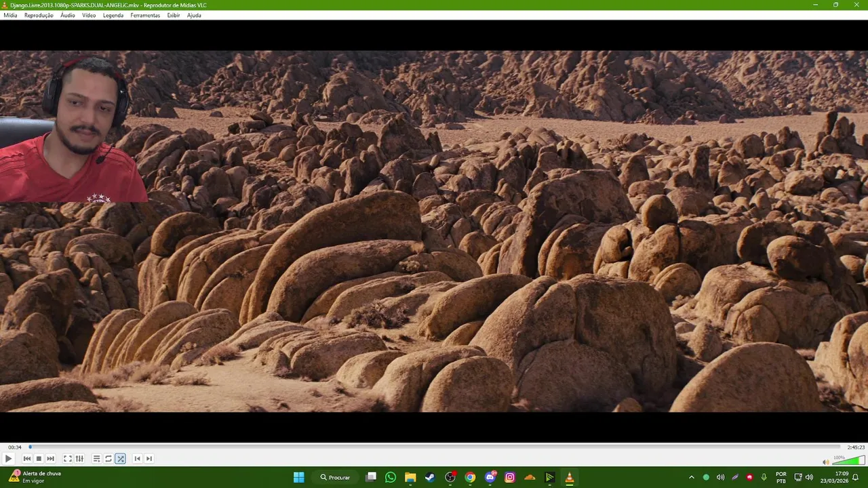Open the network and sound quick settings
This screenshot has height=488, width=868.
[804, 477]
